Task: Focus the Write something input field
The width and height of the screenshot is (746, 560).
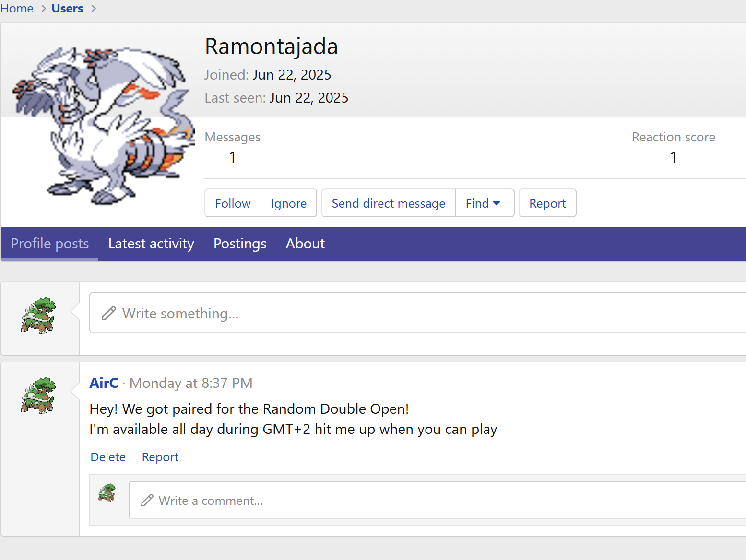Action: tap(417, 313)
